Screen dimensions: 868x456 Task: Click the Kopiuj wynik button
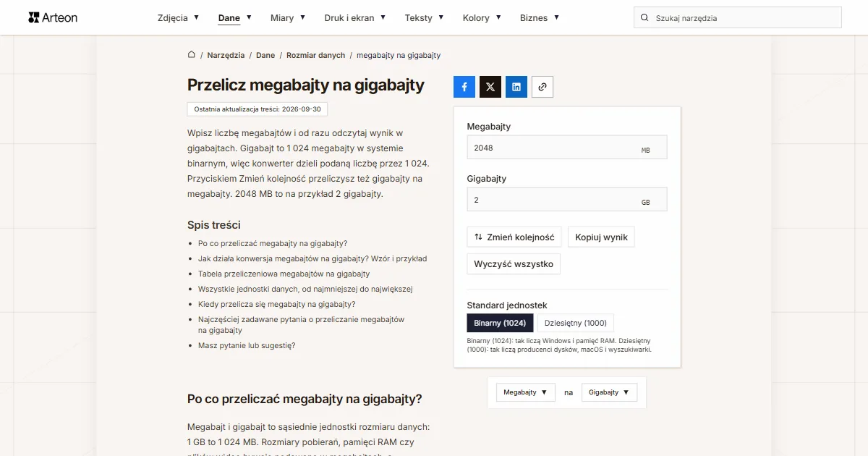pyautogui.click(x=601, y=237)
